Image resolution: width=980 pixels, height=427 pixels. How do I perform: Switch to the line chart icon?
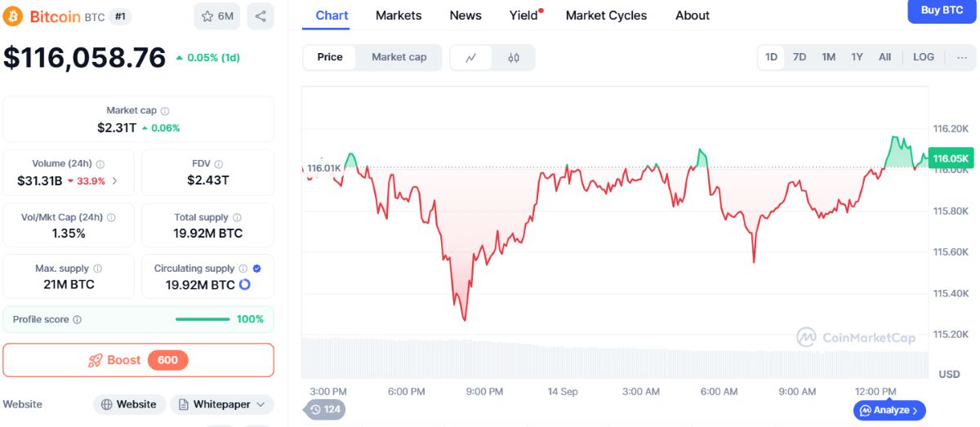pyautogui.click(x=471, y=57)
